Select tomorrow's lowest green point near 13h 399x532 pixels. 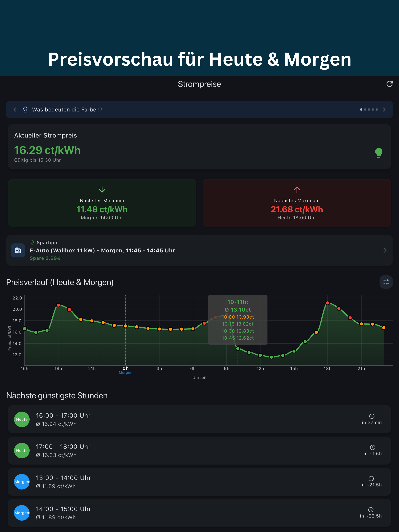[x=271, y=357]
